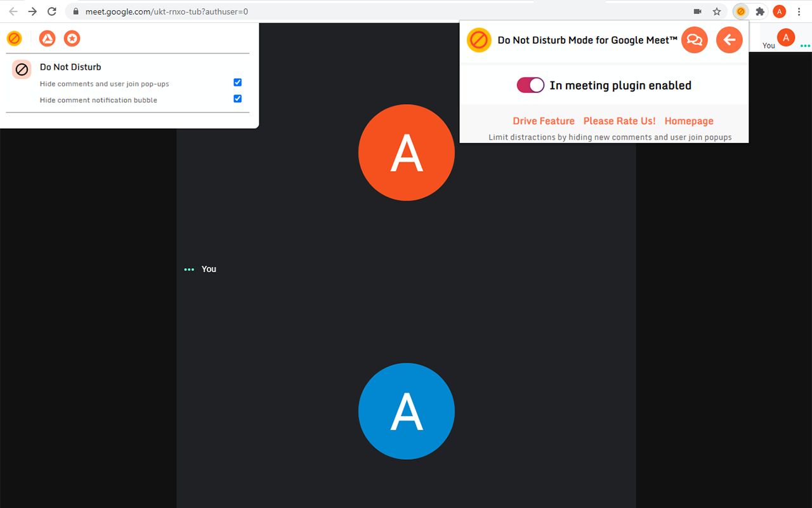This screenshot has width=812, height=508.
Task: Click the browser back arrow
Action: click(x=13, y=11)
